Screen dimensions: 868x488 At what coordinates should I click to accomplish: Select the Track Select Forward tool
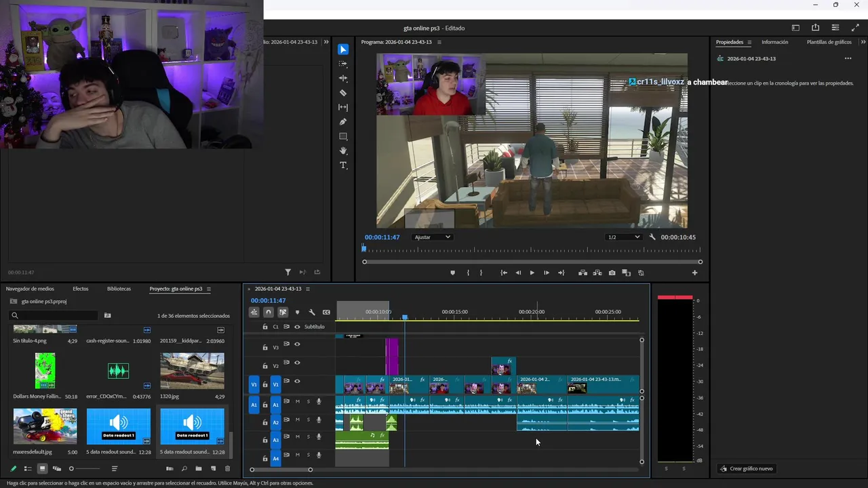pyautogui.click(x=343, y=64)
